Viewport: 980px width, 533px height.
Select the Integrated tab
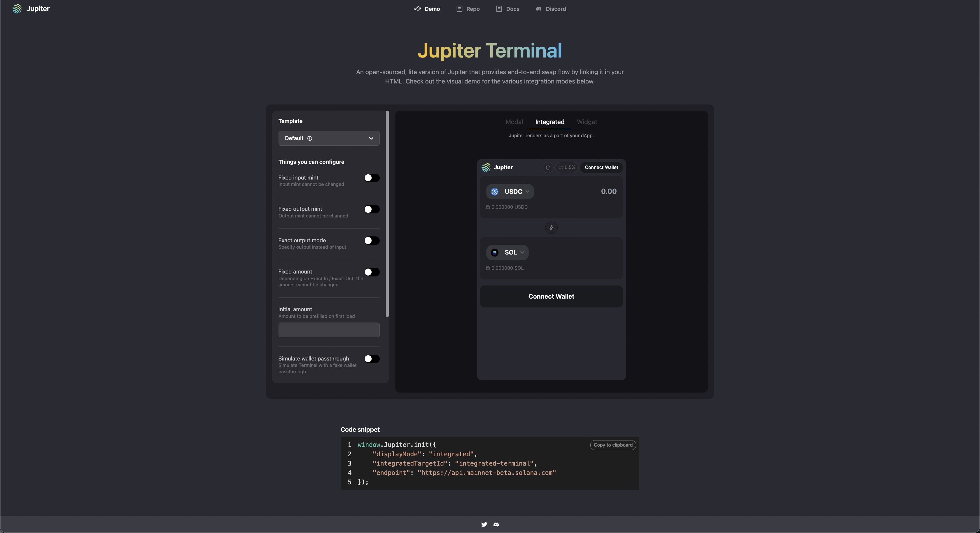pyautogui.click(x=550, y=122)
